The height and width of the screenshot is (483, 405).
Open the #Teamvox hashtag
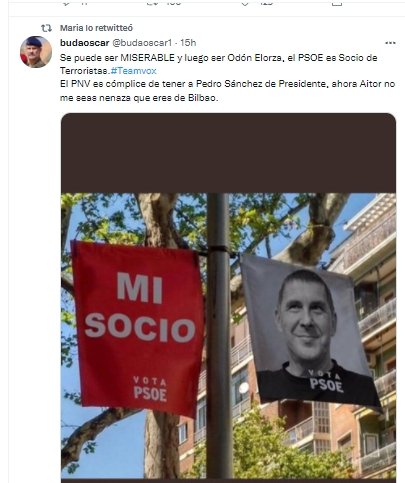(x=134, y=71)
